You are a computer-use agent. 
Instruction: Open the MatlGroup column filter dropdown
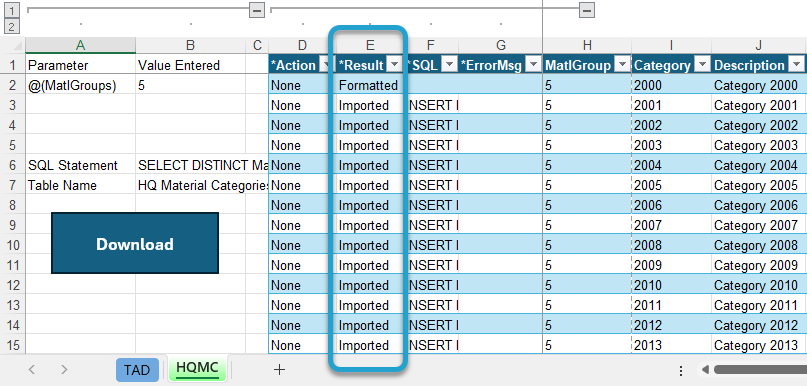tap(622, 65)
